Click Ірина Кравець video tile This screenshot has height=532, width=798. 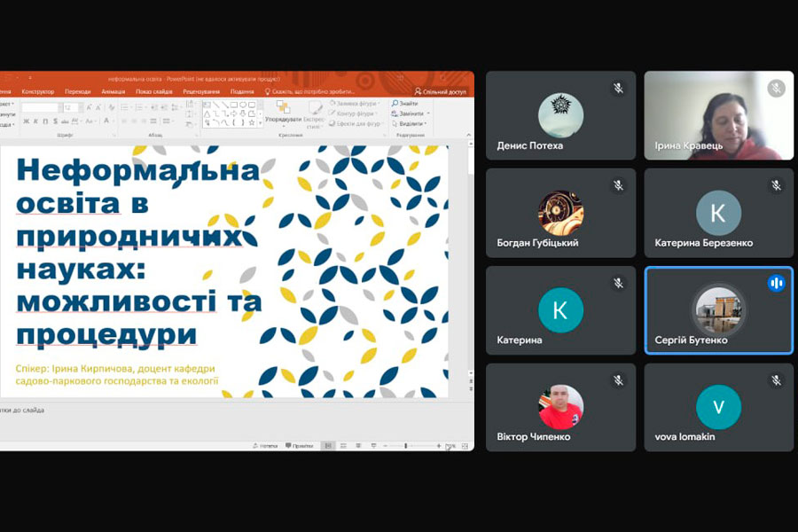[x=718, y=115]
